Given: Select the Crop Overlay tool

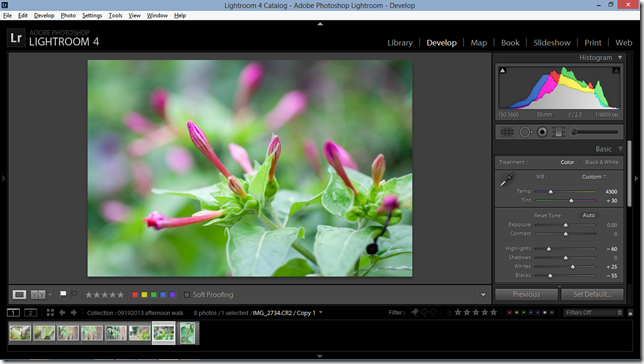Looking at the screenshot, I should pos(507,132).
